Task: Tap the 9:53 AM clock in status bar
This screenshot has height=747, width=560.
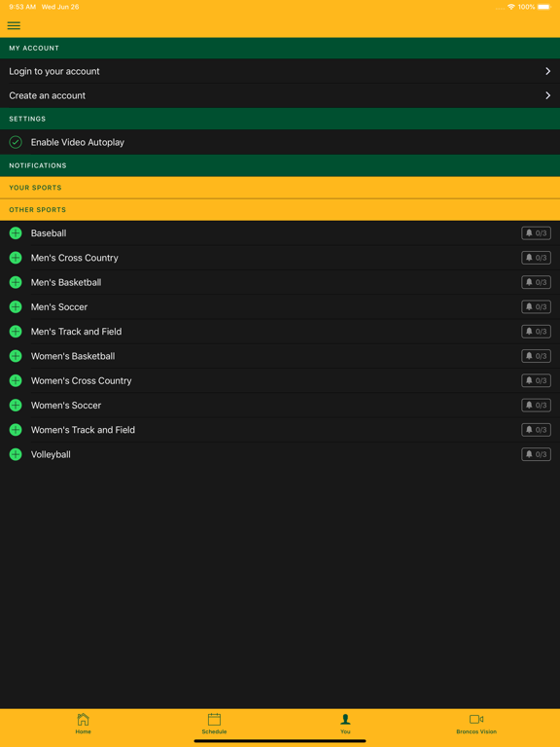Action: [22, 7]
